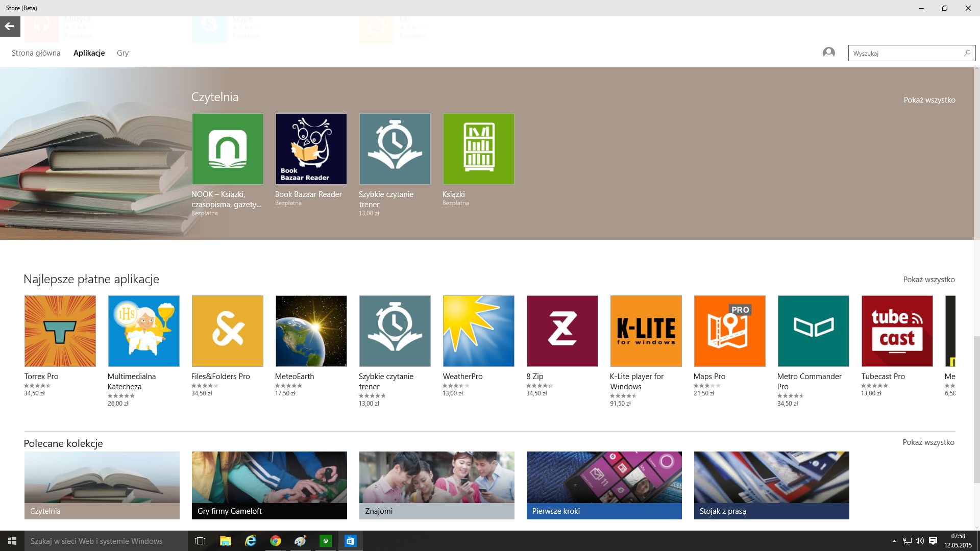Go back using the back arrow
Screen dimensions: 980x551
click(10, 26)
